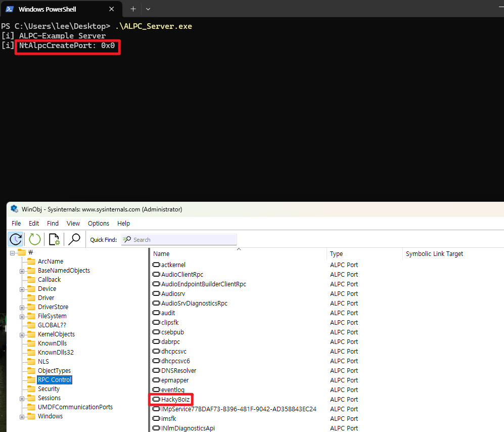Open object properties via the document-gear icon

coord(54,239)
